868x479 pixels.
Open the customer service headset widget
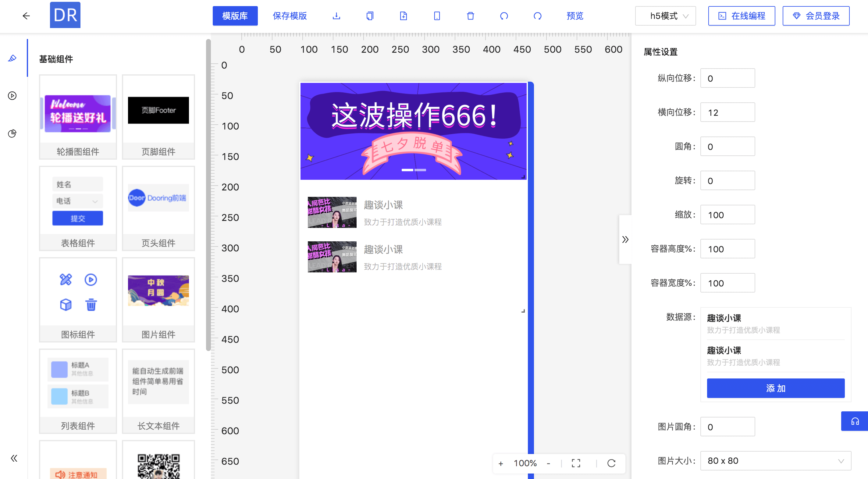point(855,421)
